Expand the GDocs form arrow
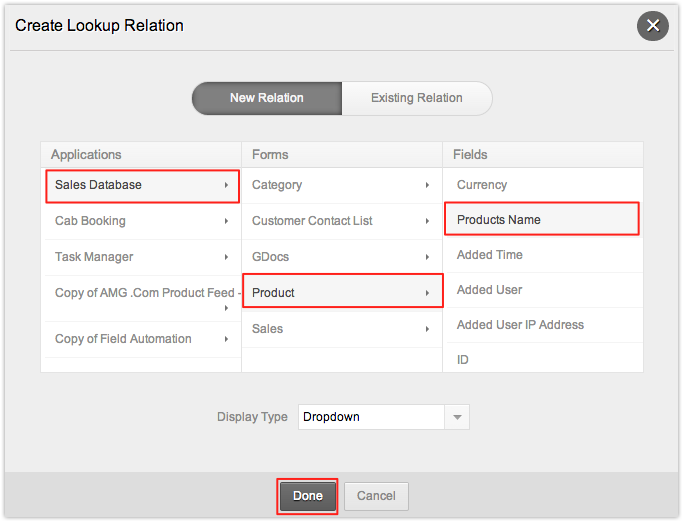Viewport: 683px width, 522px height. pyautogui.click(x=427, y=257)
